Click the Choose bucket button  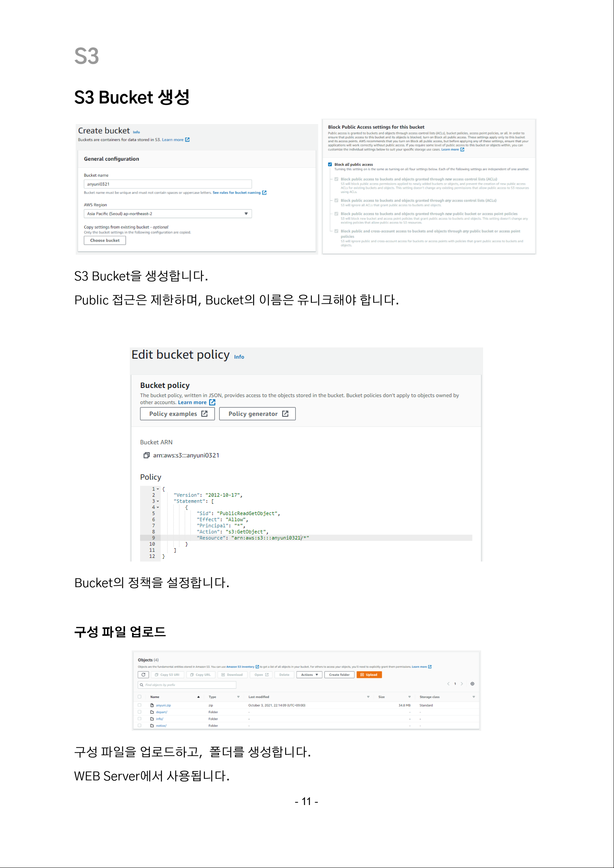click(105, 240)
